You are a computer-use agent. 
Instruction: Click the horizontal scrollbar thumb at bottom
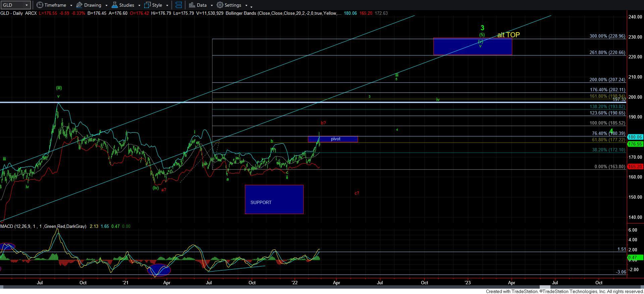(x=546, y=287)
